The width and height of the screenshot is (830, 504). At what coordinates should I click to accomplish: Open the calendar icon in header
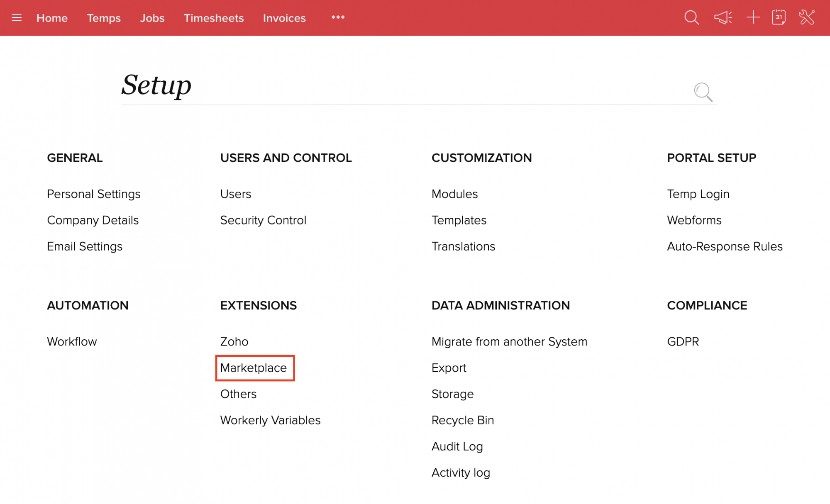coord(779,18)
